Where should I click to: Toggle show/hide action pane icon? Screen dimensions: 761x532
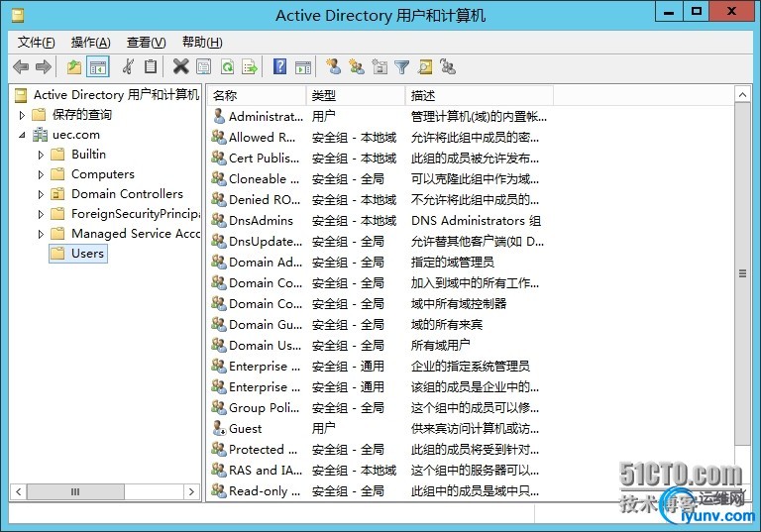pyautogui.click(x=303, y=66)
